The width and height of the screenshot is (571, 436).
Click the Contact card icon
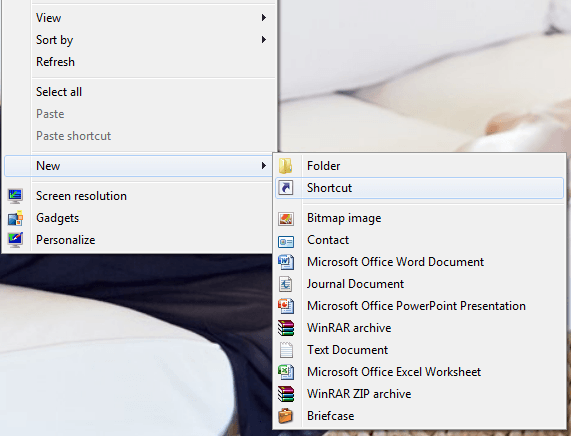(x=286, y=241)
